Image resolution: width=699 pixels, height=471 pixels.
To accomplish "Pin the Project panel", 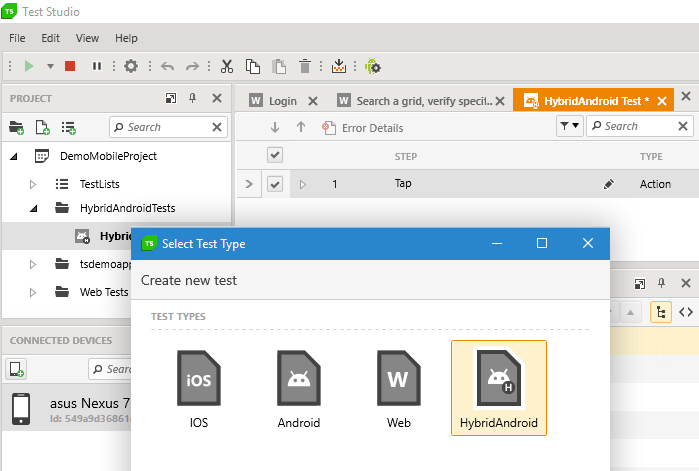I will [x=193, y=98].
